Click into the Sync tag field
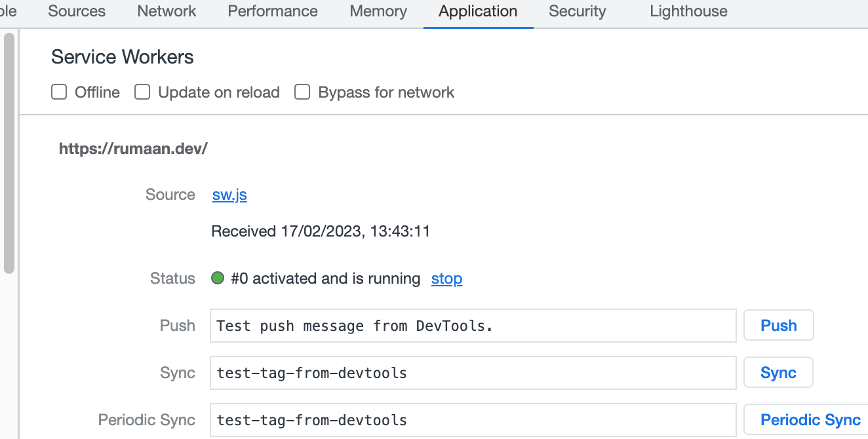Image resolution: width=868 pixels, height=439 pixels. 473,373
